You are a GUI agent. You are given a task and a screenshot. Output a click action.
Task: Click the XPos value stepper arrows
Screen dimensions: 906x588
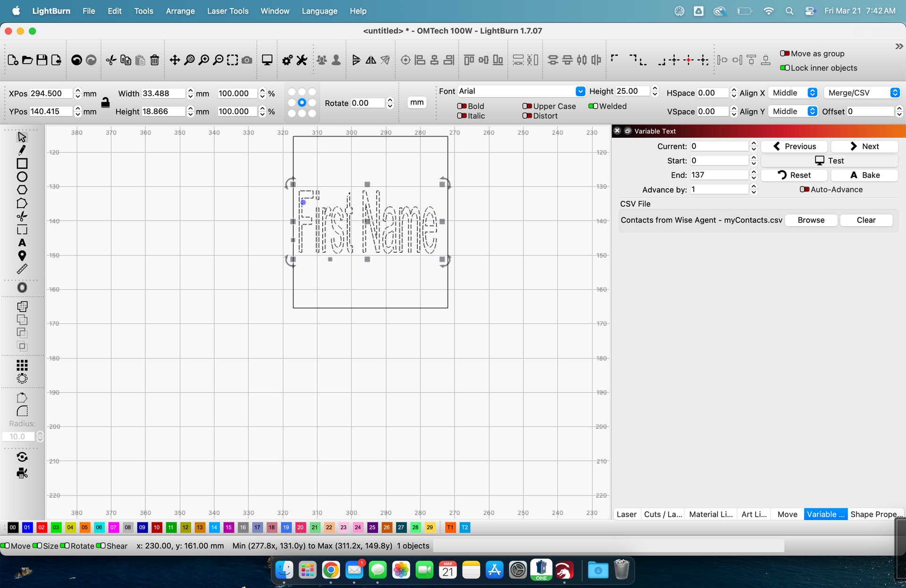click(78, 93)
